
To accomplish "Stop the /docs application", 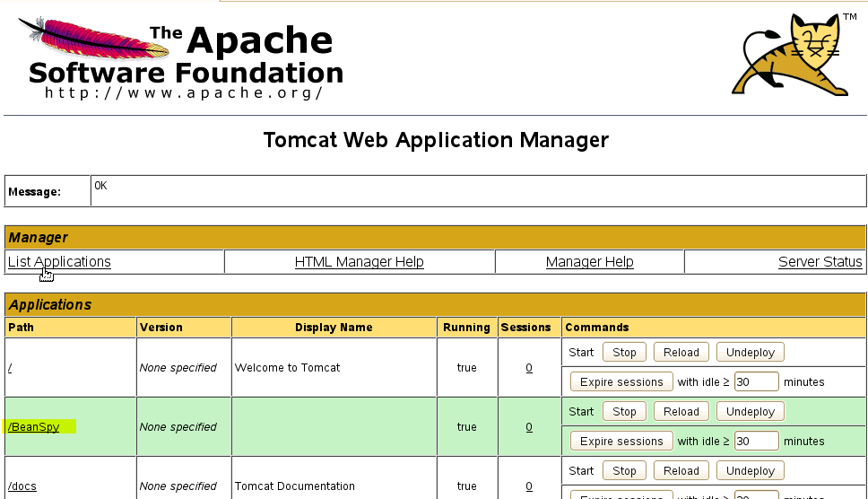I will click(624, 471).
